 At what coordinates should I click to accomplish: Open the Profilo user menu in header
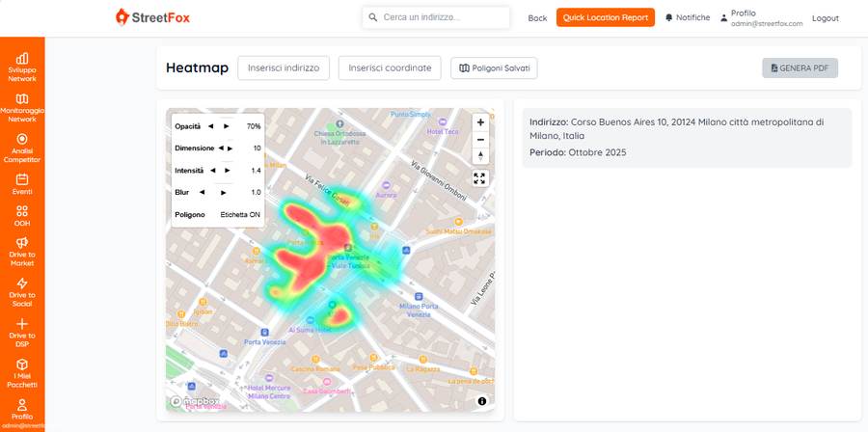point(761,17)
